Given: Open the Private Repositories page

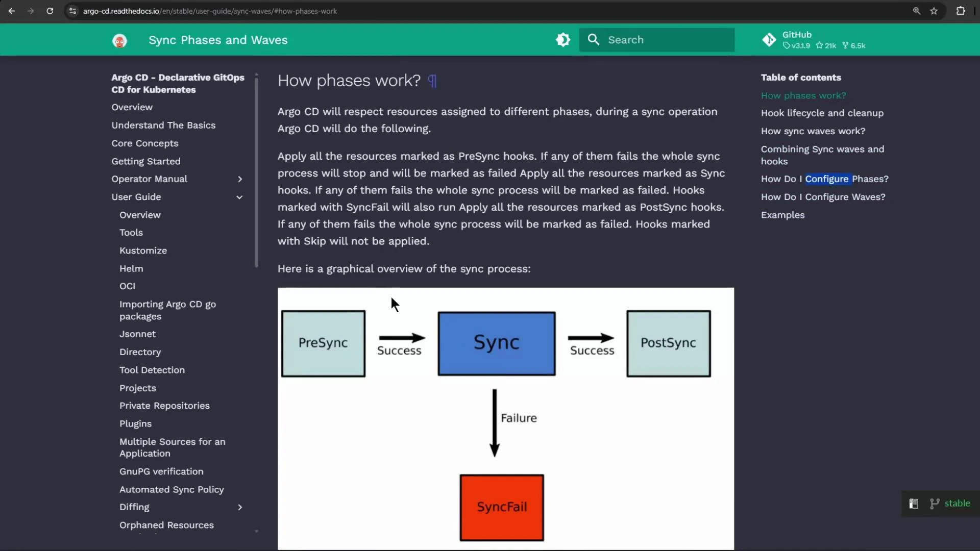Looking at the screenshot, I should click(x=164, y=406).
